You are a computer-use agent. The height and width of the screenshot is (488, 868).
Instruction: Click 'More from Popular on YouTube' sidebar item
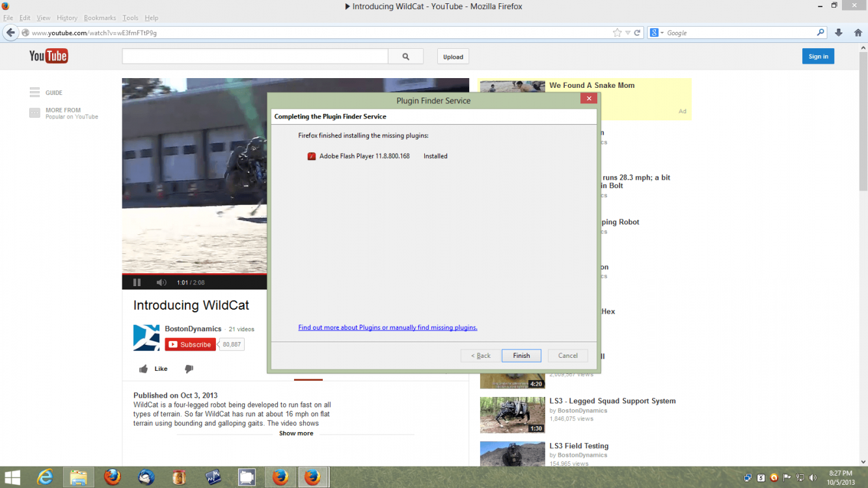point(64,113)
